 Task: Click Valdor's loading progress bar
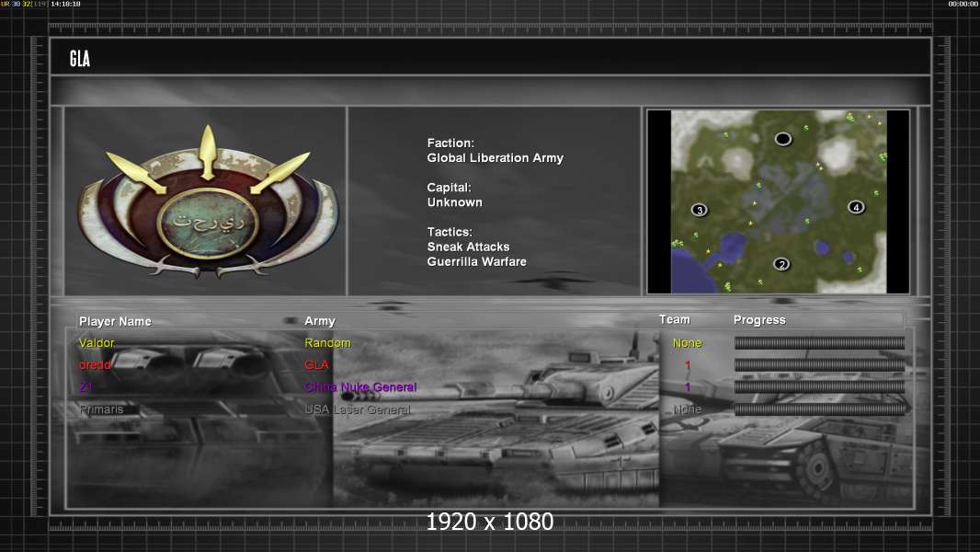tap(819, 342)
